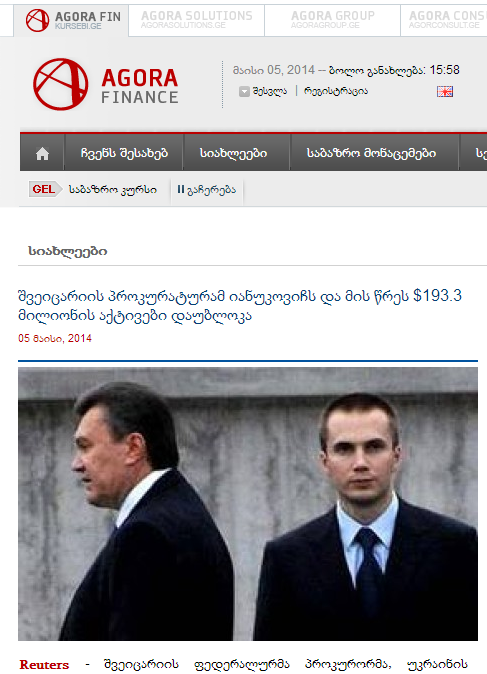The image size is (487, 674).
Task: Click the რეგისტრაცია link
Action: 336,91
